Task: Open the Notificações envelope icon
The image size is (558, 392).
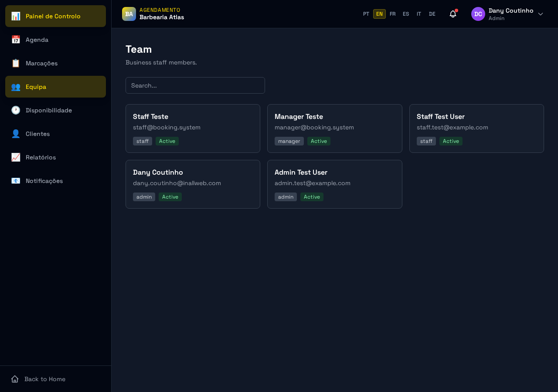Action: click(16, 181)
